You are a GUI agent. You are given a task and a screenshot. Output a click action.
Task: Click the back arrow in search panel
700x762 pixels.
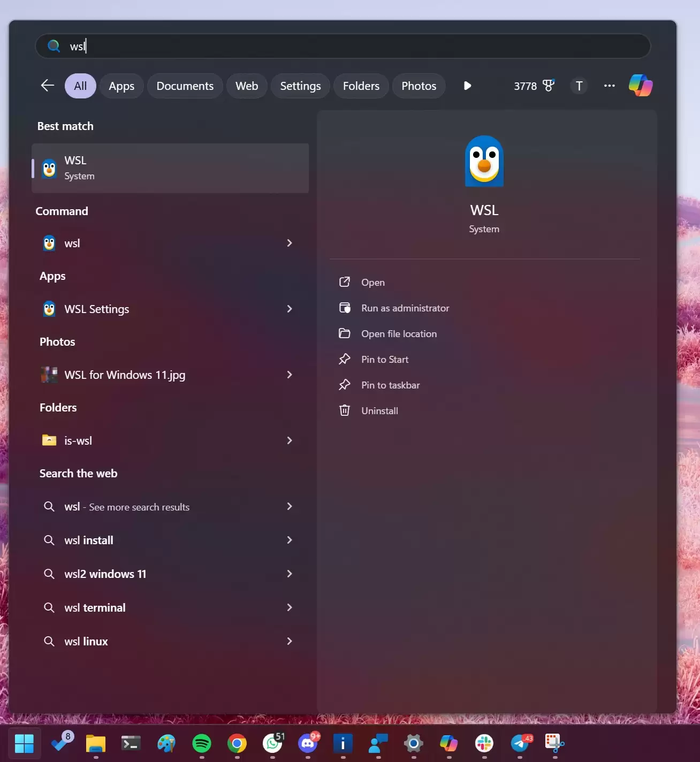point(48,86)
